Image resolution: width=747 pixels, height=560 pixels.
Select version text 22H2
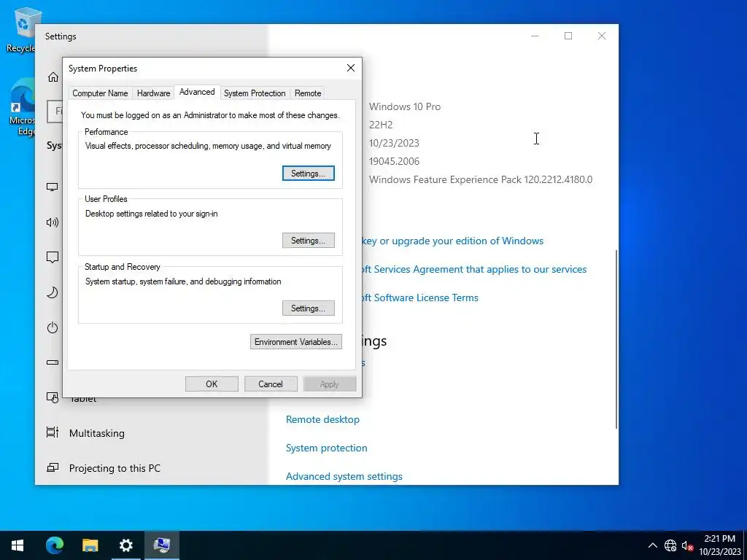click(x=381, y=125)
